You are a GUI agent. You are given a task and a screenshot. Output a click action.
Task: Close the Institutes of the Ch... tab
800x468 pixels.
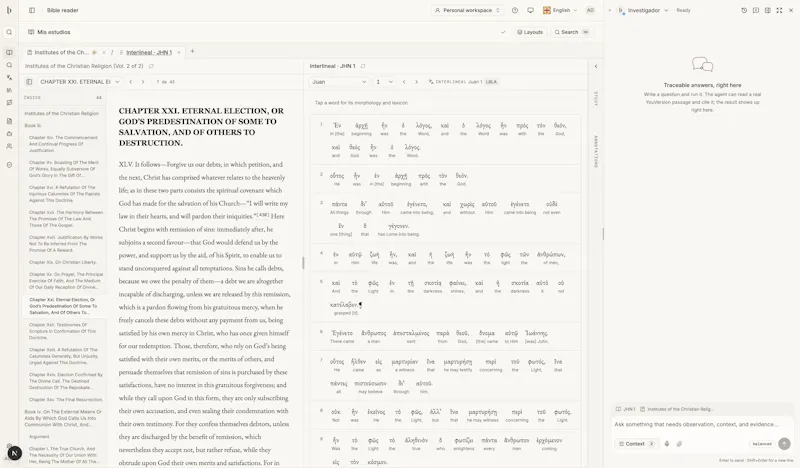[x=104, y=52]
